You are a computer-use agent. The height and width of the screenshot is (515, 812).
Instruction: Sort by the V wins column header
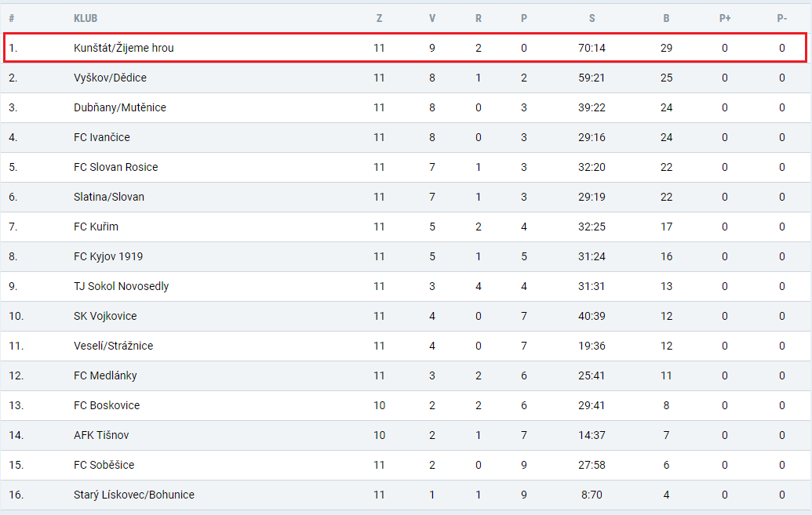[432, 18]
